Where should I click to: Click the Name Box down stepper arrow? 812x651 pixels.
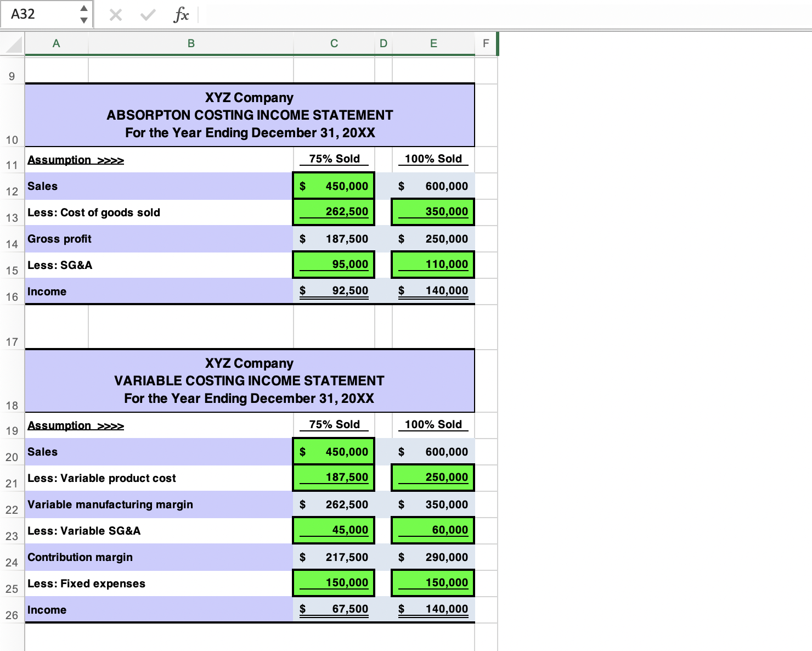[83, 20]
